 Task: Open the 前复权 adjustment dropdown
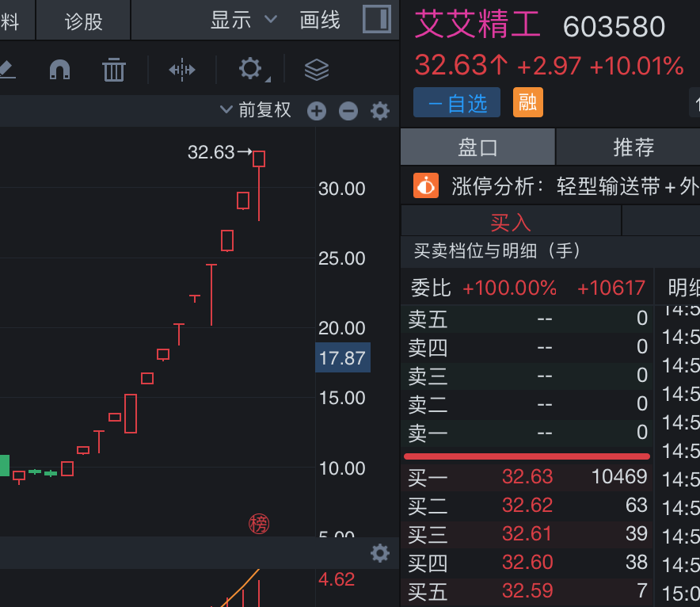click(x=255, y=110)
